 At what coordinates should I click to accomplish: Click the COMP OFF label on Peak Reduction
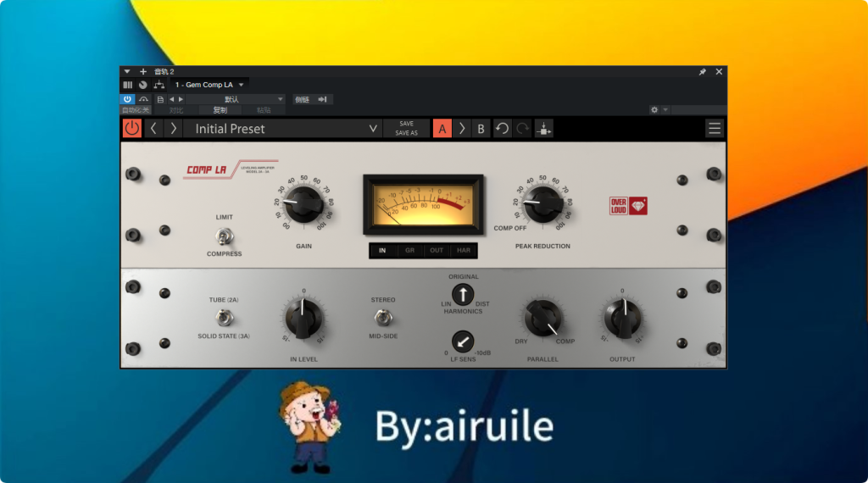509,228
